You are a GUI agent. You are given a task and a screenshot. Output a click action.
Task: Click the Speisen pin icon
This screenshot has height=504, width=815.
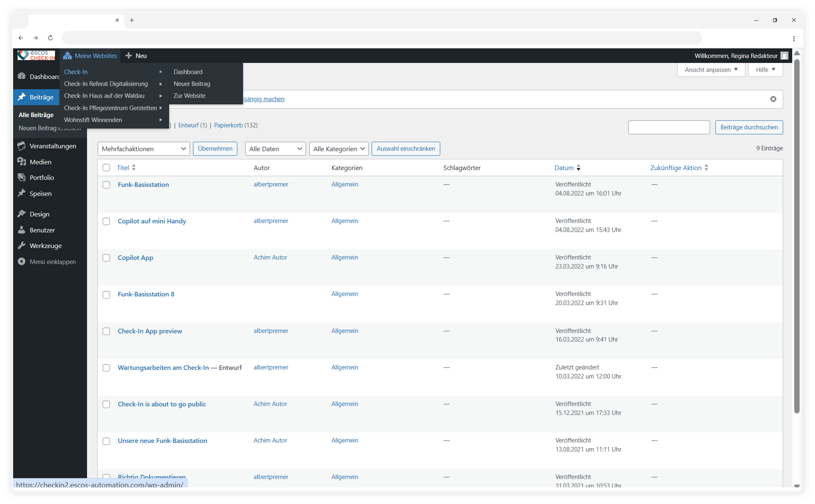click(x=22, y=193)
